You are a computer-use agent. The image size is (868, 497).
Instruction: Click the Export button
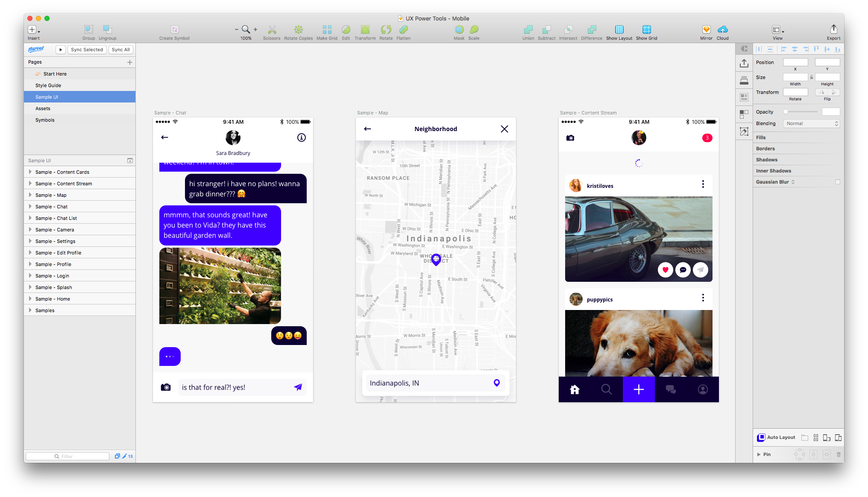coord(833,31)
